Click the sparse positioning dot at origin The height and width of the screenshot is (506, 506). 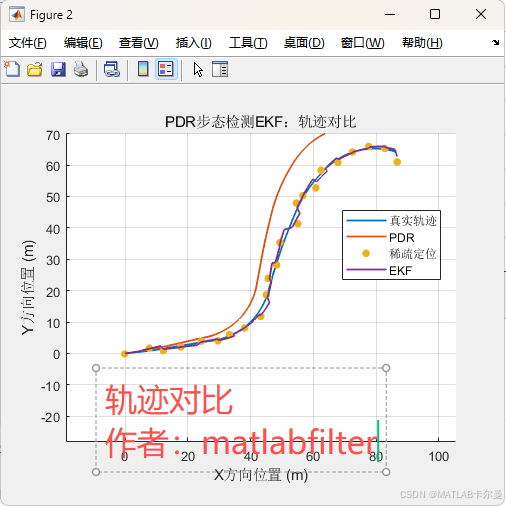point(125,354)
